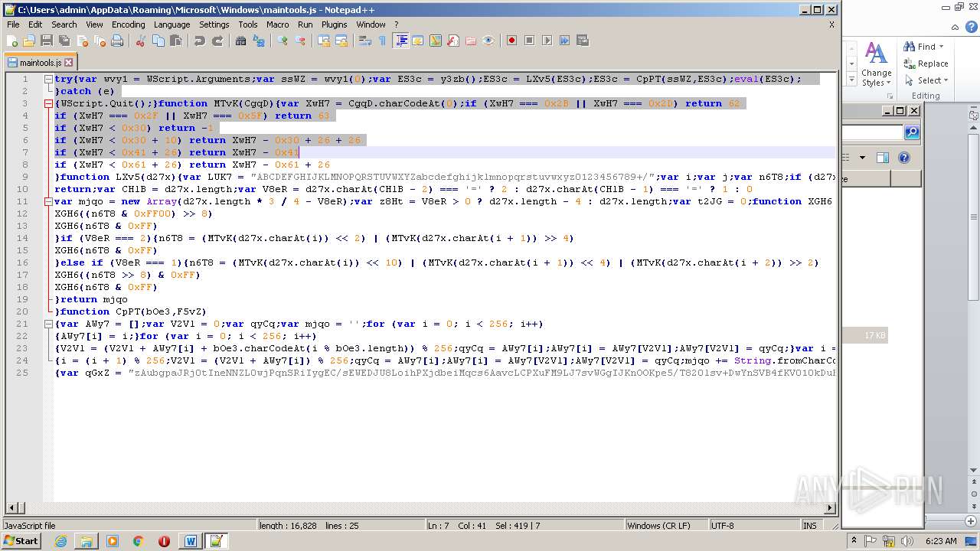Cut selection using the scissors icon

(141, 41)
